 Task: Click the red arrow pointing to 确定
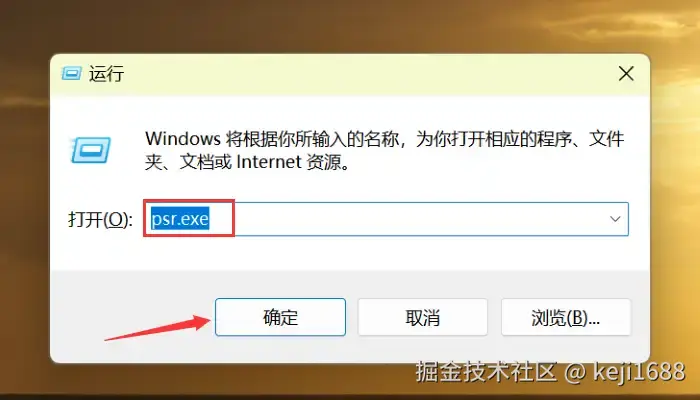(x=157, y=328)
